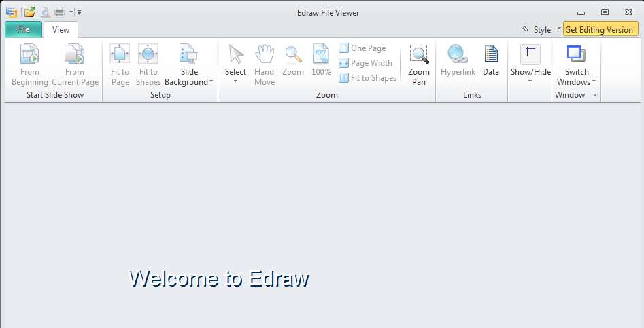Image resolution: width=644 pixels, height=328 pixels.
Task: Open the Style menu
Action: (542, 29)
